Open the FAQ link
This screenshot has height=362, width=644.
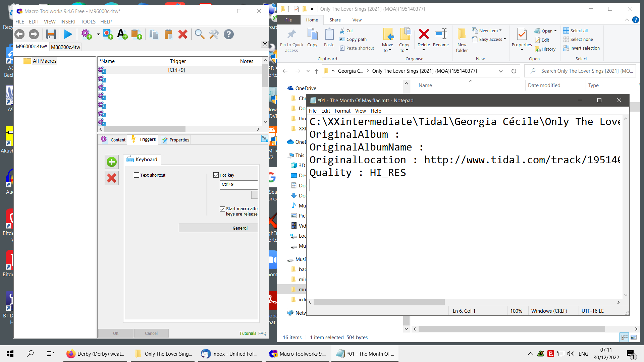262,333
